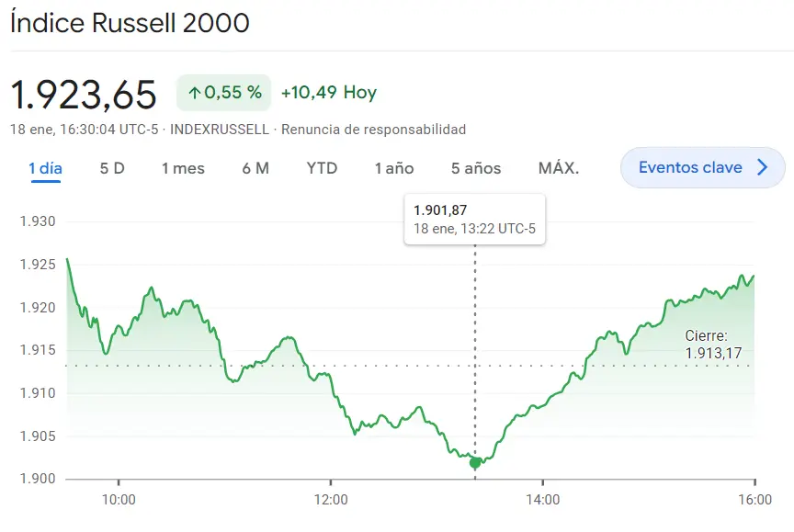The width and height of the screenshot is (794, 532).
Task: Click the +10,49 Hoy change text
Action: point(328,93)
